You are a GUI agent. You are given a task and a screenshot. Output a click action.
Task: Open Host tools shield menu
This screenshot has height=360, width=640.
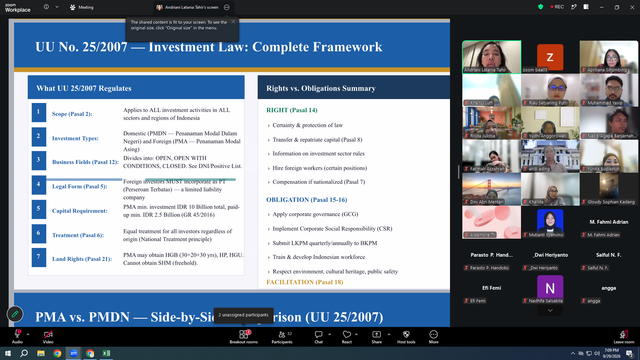406,337
